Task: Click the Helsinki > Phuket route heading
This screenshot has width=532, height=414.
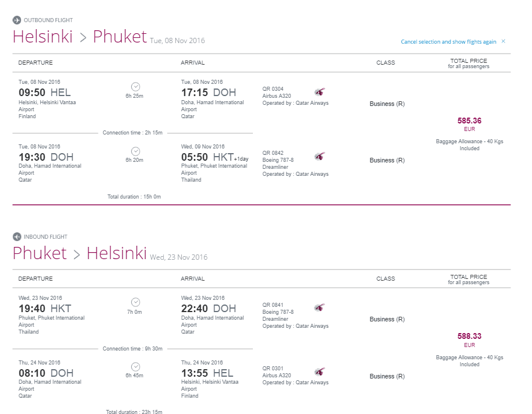Action: click(x=80, y=37)
